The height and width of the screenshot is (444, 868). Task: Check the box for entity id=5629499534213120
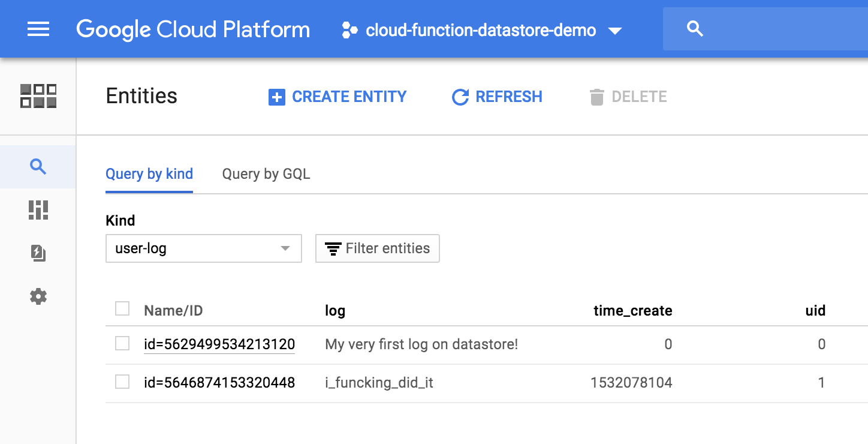click(x=122, y=343)
